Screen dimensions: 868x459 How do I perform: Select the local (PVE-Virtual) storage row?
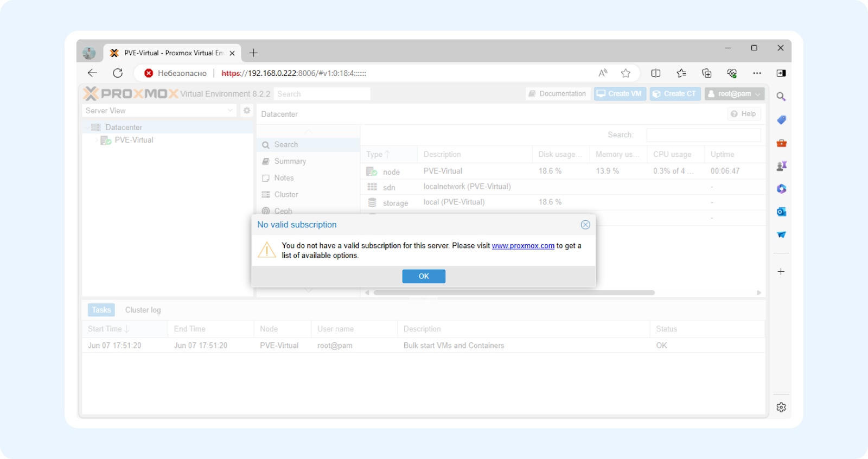563,202
